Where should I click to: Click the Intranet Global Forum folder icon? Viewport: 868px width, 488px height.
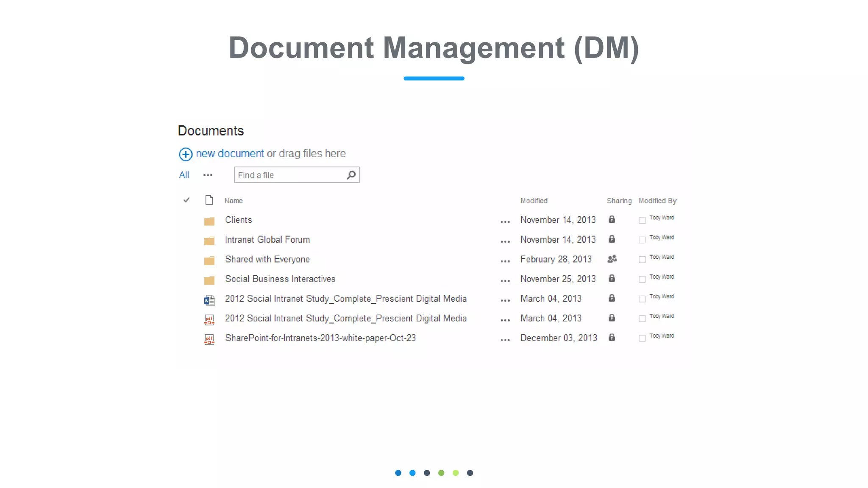click(x=209, y=241)
